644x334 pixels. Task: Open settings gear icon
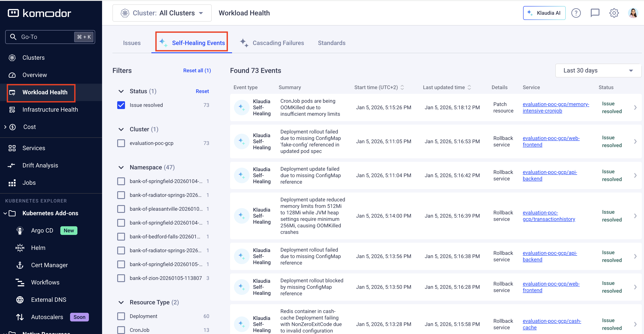pos(614,13)
